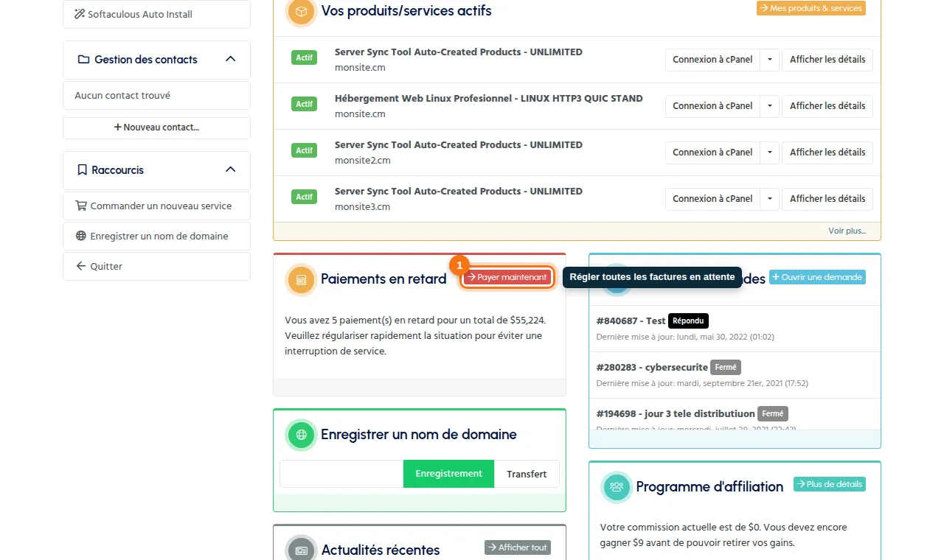Image resolution: width=944 pixels, height=560 pixels.
Task: Open cPanel dropdown arrow for monsite3.cm
Action: pos(769,199)
